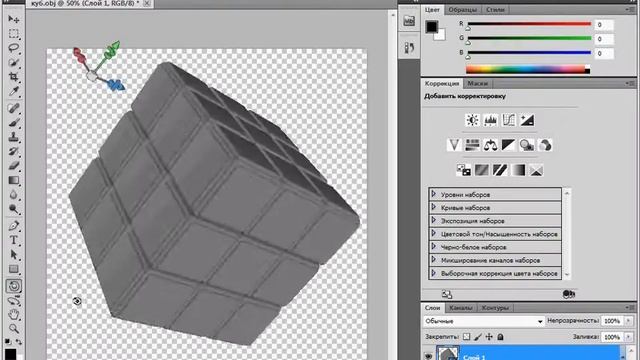The image size is (640, 360).
Task: Select the 3D Camera Orbit tool
Action: tap(13, 301)
